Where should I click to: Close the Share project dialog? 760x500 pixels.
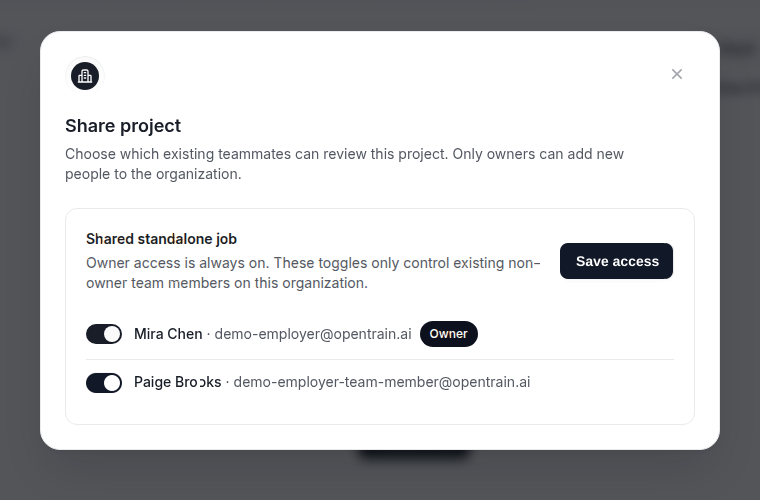point(677,74)
